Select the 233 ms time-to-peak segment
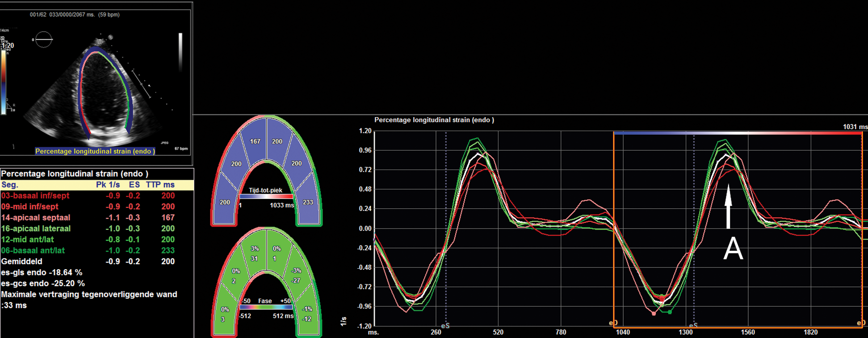This screenshot has width=868, height=338. (308, 203)
